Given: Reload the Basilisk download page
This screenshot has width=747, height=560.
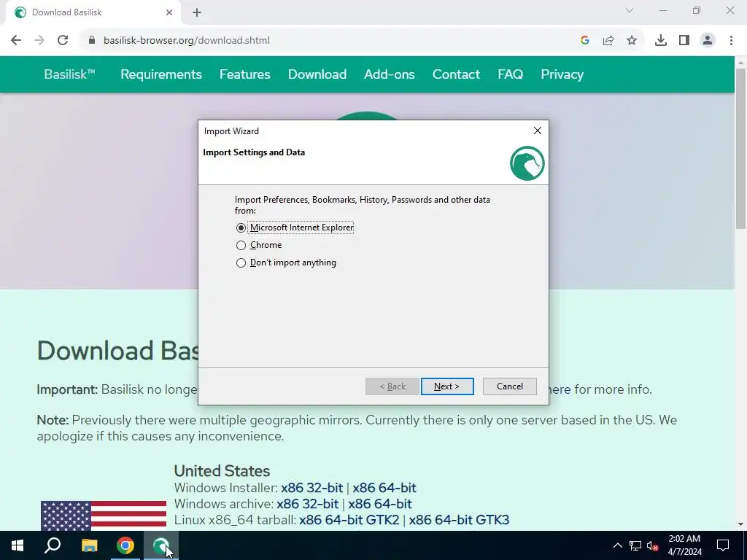Looking at the screenshot, I should (63, 40).
